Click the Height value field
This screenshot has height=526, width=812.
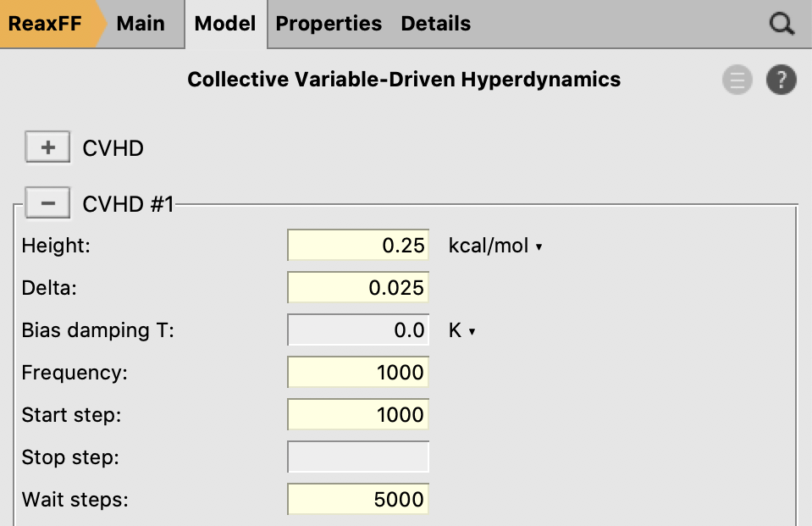coord(357,246)
